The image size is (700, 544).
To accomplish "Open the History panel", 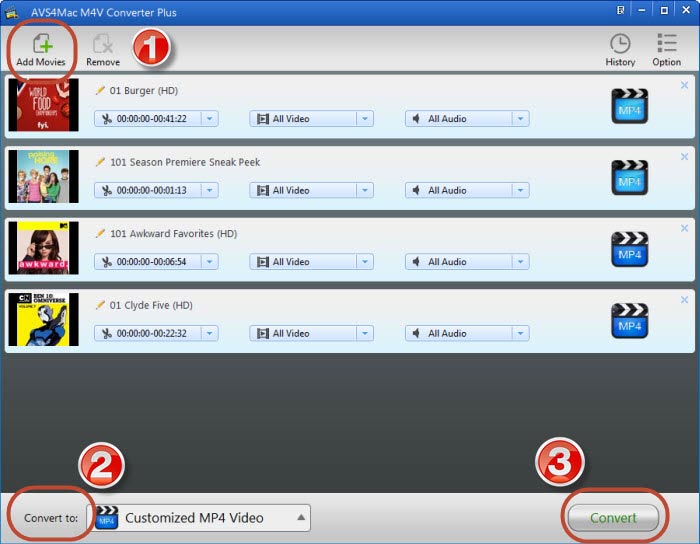I will tap(620, 50).
